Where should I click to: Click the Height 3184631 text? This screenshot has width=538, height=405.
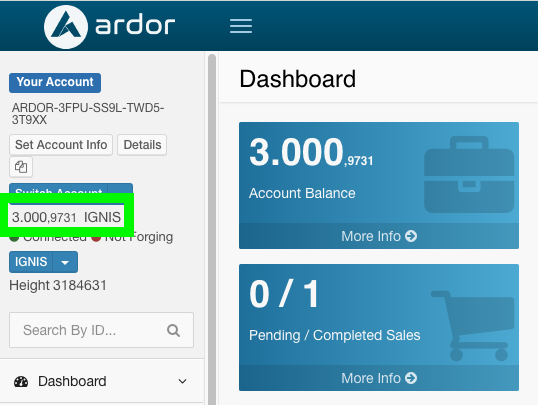pyautogui.click(x=58, y=285)
